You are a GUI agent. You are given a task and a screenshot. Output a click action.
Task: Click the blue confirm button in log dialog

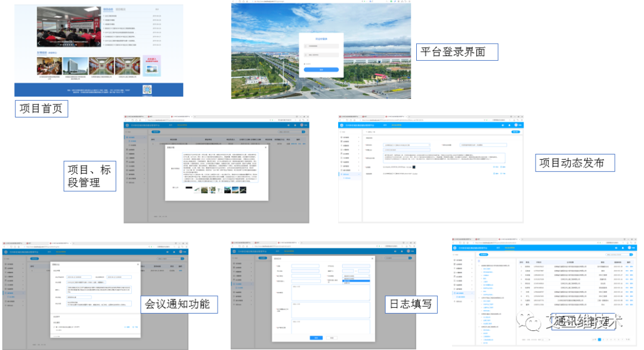(x=316, y=337)
